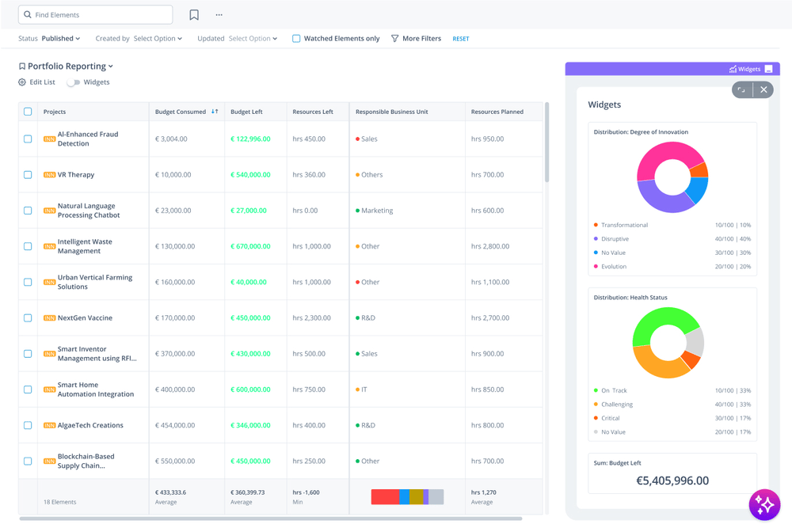Click the Disruptive legend color dot
The width and height of the screenshot is (792, 532).
pos(596,239)
